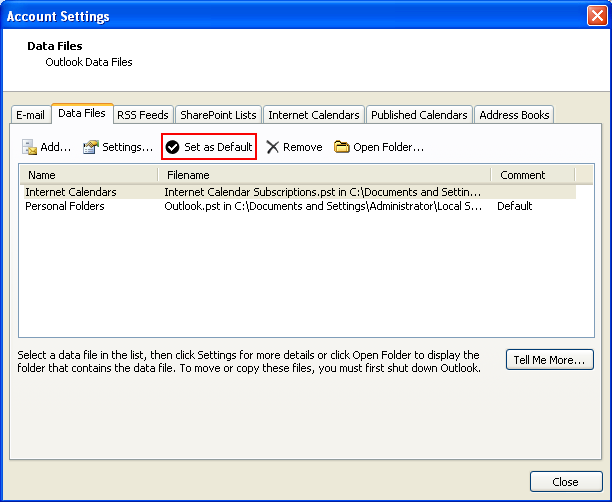Viewport: 612px width, 502px height.
Task: Switch to the E-mail tab
Action: point(30,115)
